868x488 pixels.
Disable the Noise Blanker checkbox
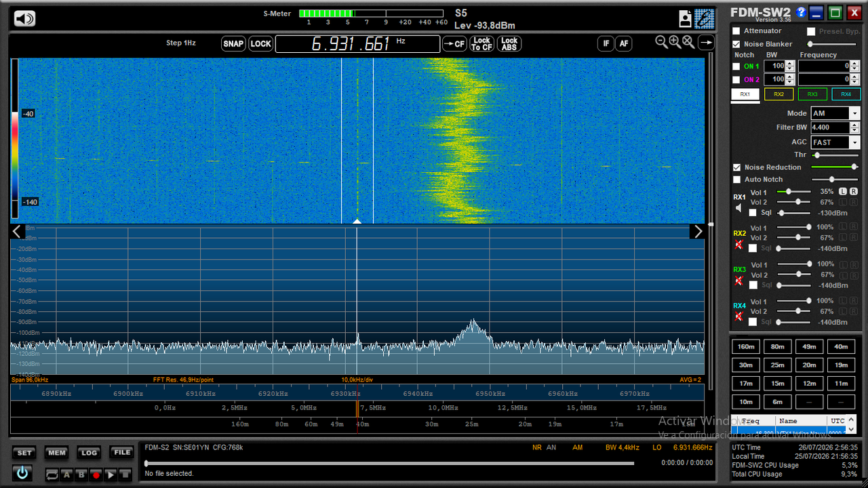(736, 44)
